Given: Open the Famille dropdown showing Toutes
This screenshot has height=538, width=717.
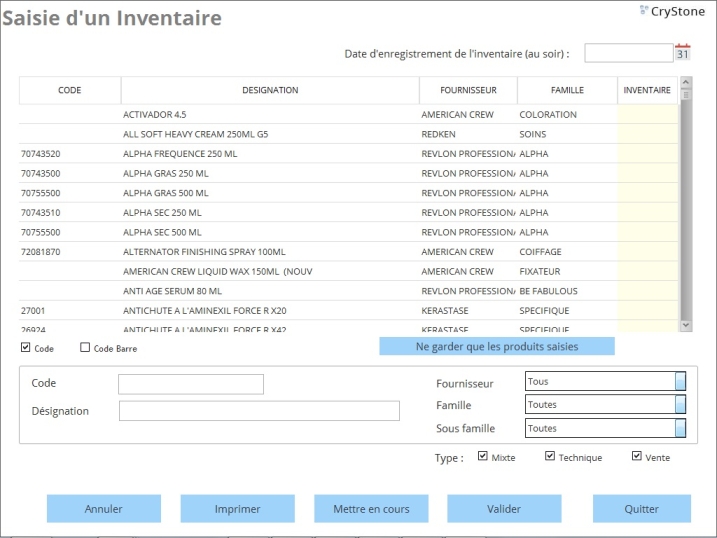Looking at the screenshot, I should pos(605,405).
